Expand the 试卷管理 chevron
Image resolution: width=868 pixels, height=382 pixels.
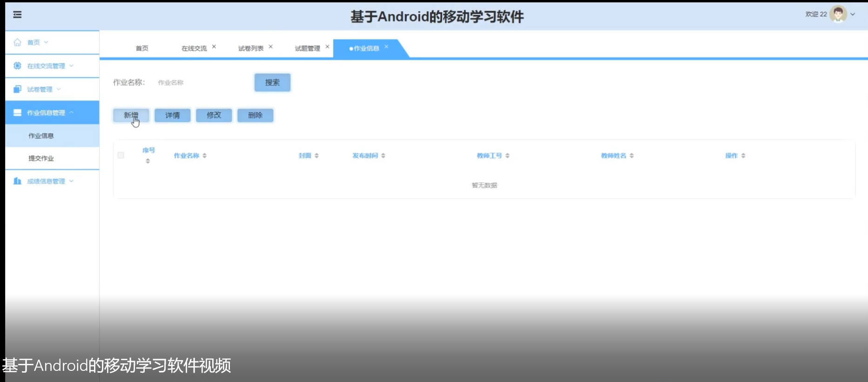click(59, 89)
